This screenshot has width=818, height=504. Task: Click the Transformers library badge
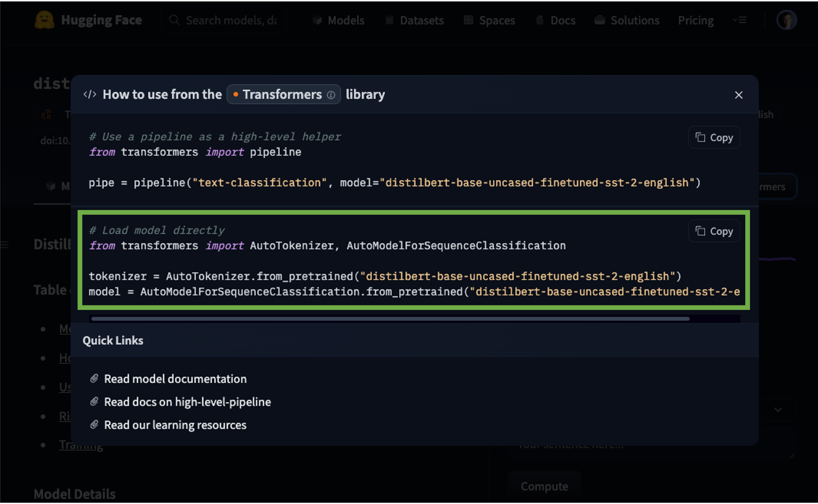pyautogui.click(x=284, y=95)
